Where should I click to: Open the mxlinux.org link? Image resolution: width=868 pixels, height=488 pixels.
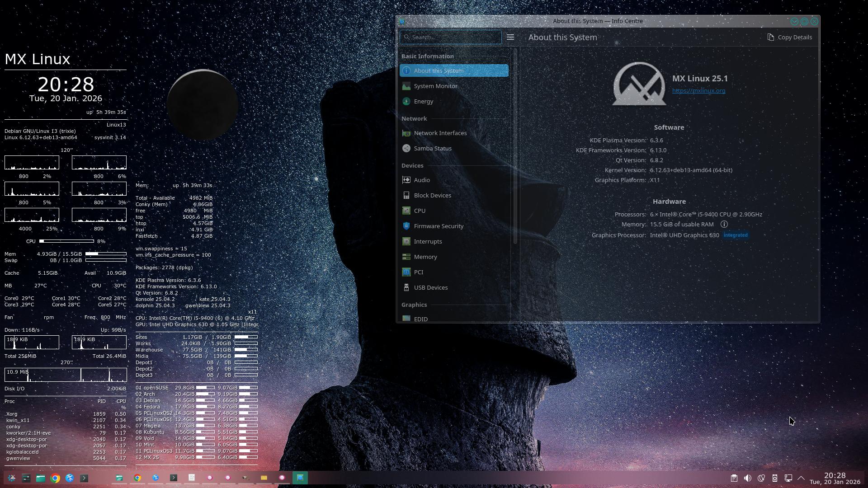pos(698,91)
